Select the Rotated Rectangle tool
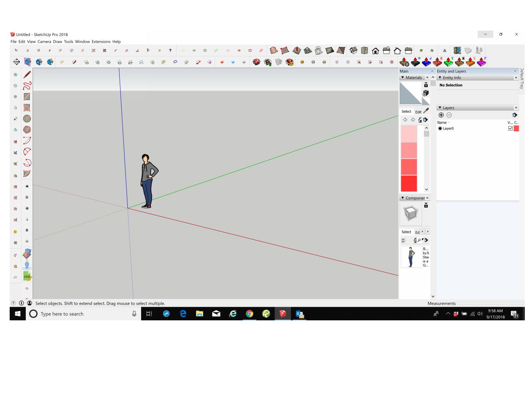Image resolution: width=532 pixels, height=411 pixels. (x=27, y=108)
